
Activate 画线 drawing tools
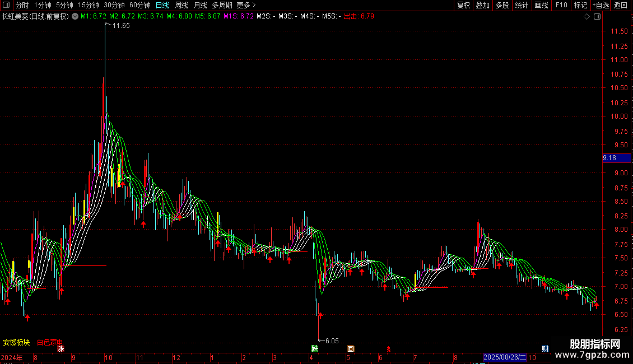pos(541,5)
